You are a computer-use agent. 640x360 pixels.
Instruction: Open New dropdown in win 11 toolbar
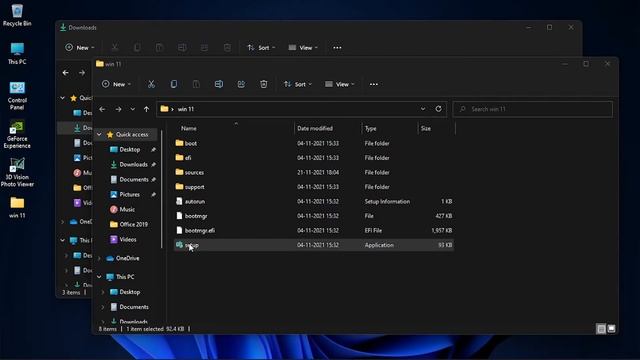pos(116,84)
